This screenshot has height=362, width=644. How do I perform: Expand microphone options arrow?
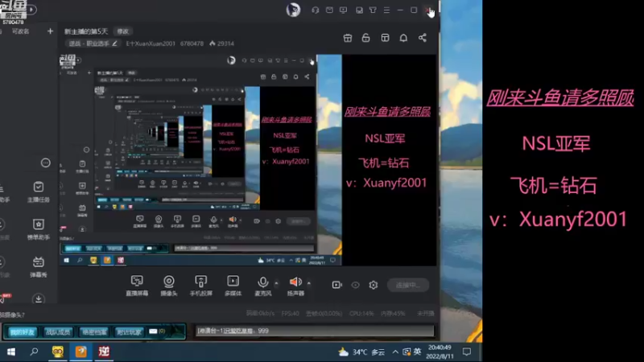276,283
